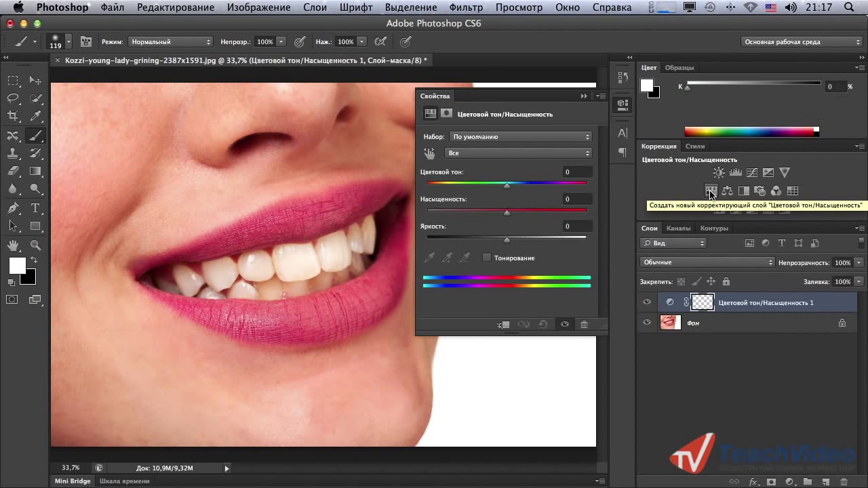868x488 pixels.
Task: Select the Path Selection tool
Action: click(13, 226)
